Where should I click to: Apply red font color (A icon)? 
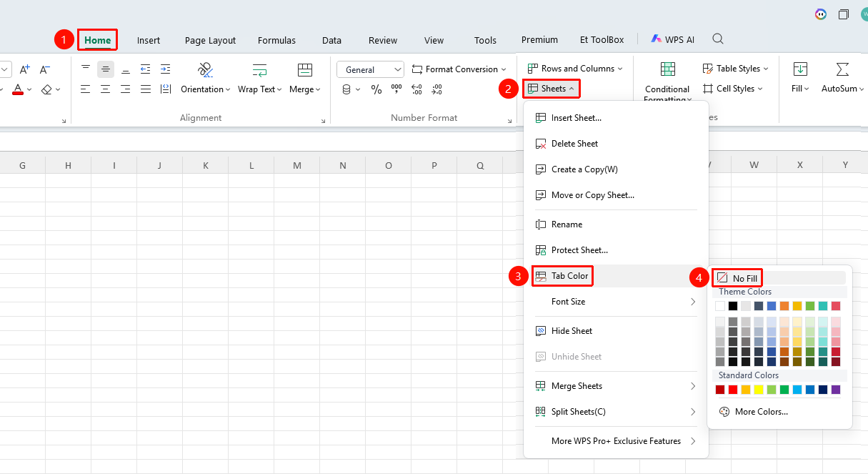18,89
